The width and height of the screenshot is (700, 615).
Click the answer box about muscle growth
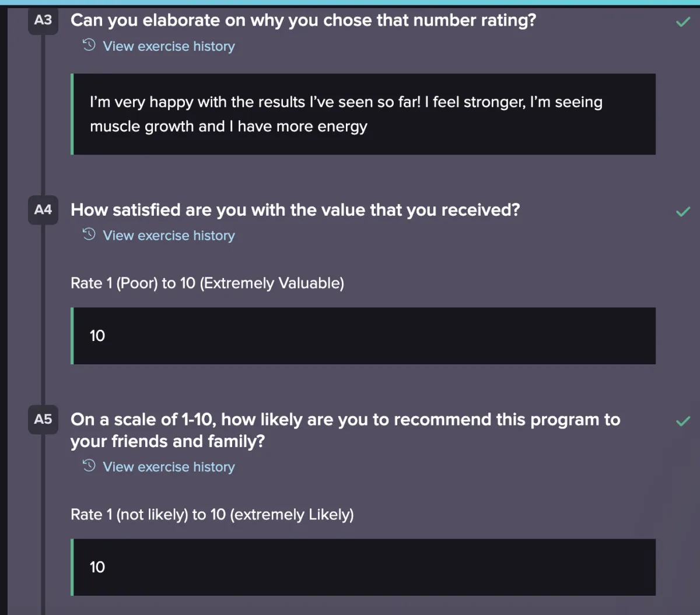click(x=364, y=114)
